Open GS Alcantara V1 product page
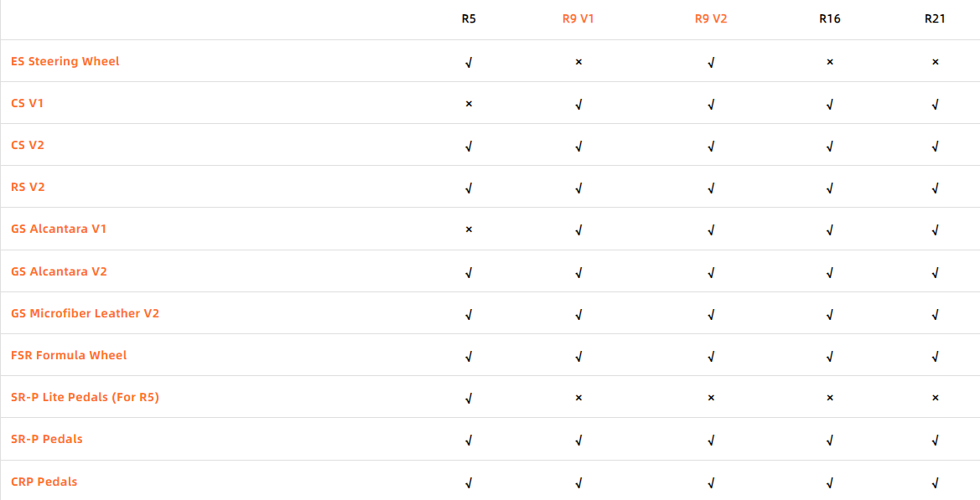980x500 pixels. [59, 229]
